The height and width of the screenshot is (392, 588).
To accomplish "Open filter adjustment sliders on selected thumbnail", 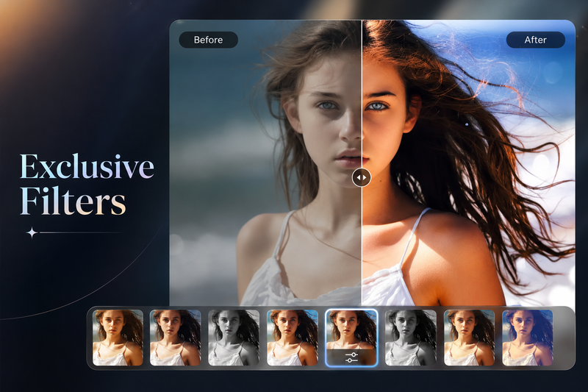I will [x=351, y=357].
